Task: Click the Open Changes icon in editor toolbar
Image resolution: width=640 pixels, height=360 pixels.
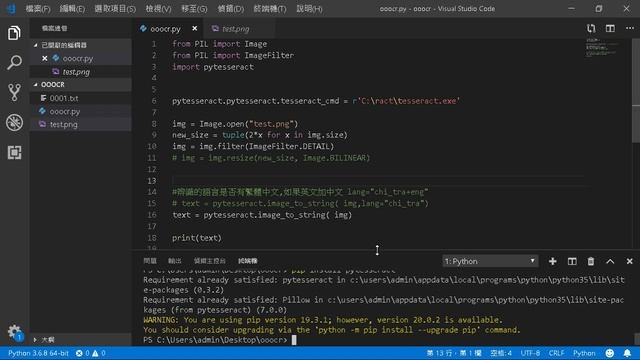Action: [591, 28]
